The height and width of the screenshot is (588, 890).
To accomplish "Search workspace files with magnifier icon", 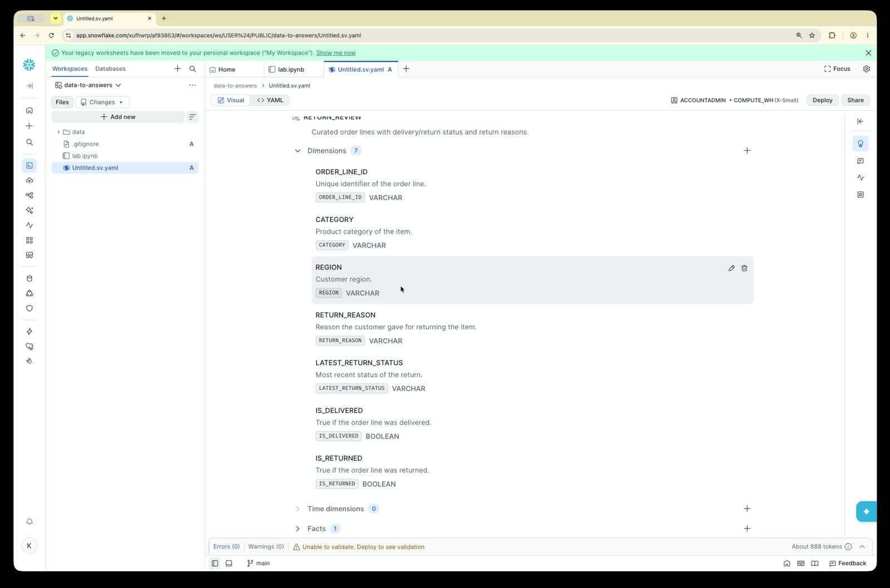I will (x=192, y=69).
